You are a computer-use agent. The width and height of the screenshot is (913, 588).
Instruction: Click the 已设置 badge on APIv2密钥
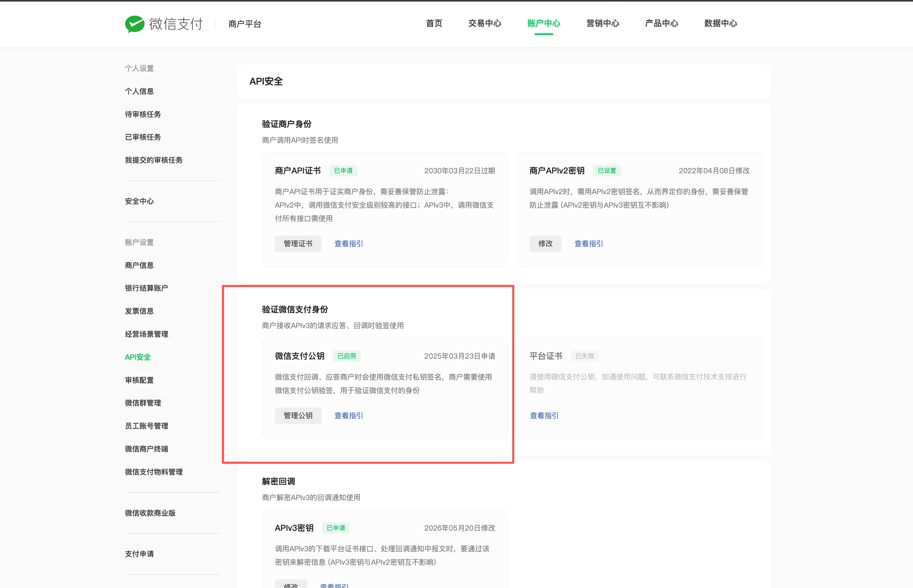click(x=607, y=171)
